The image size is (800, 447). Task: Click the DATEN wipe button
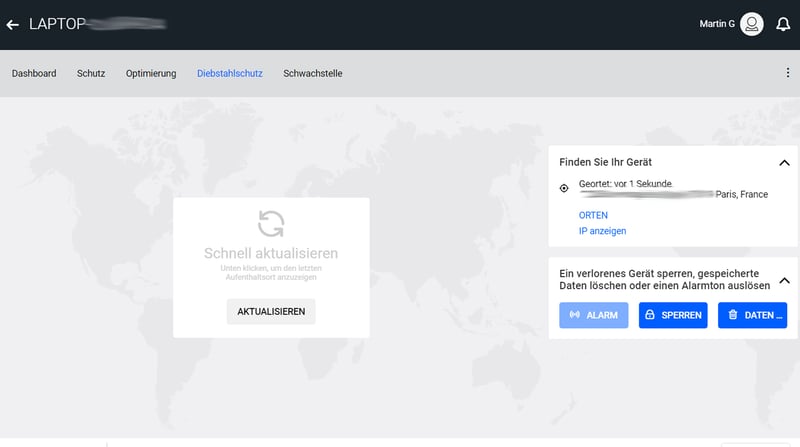point(752,315)
